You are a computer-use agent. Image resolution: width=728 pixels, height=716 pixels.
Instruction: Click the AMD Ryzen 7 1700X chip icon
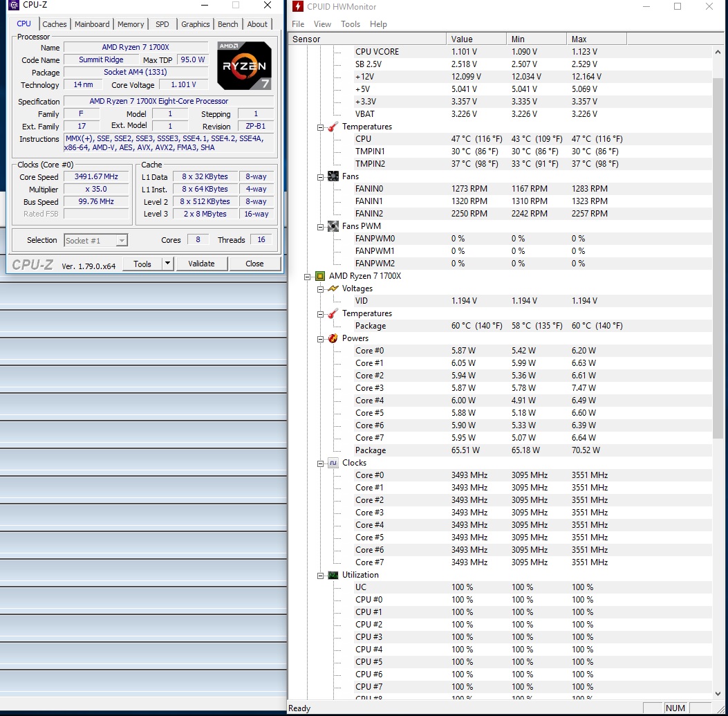point(320,276)
